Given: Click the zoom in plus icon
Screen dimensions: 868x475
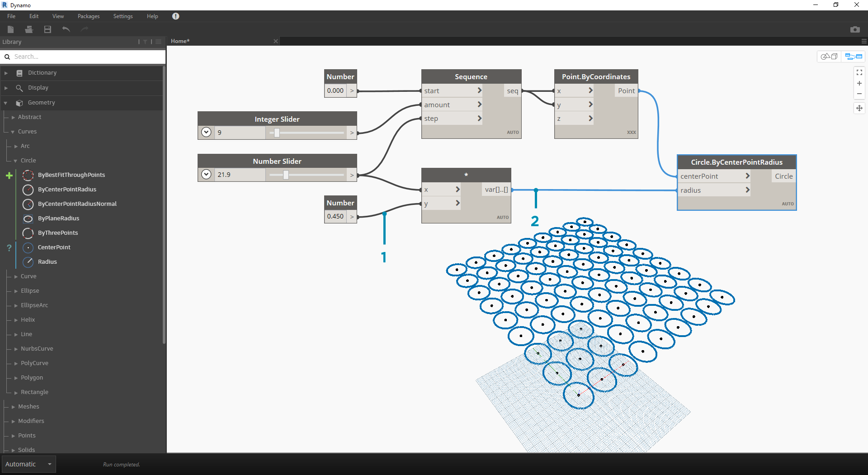Looking at the screenshot, I should [x=859, y=83].
